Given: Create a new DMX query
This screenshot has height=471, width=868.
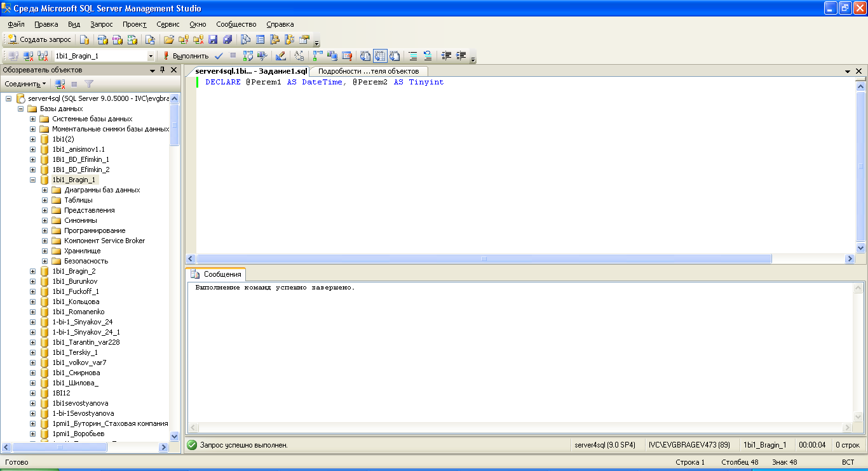Looking at the screenshot, I should click(117, 39).
